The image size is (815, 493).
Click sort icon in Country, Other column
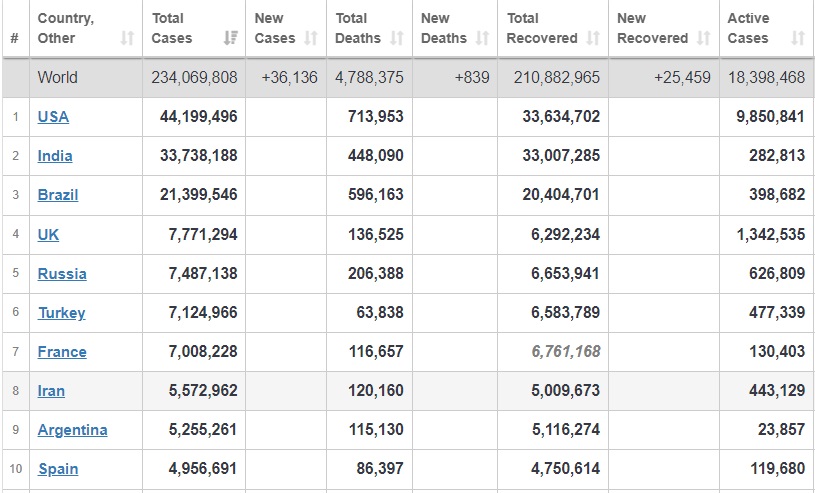point(127,38)
